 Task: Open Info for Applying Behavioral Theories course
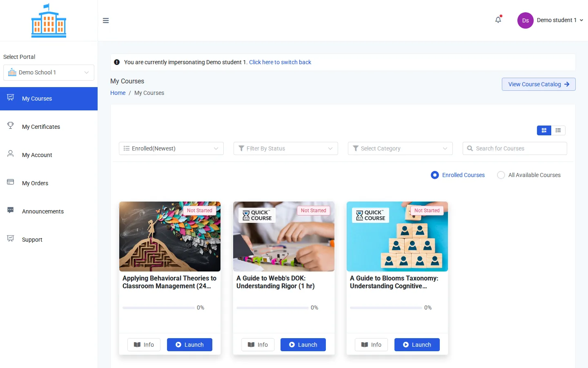(144, 345)
